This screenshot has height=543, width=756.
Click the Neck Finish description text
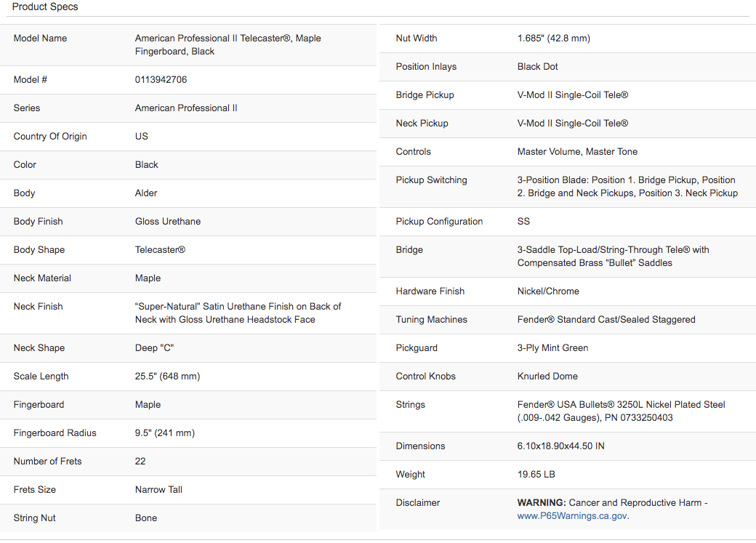tap(238, 313)
